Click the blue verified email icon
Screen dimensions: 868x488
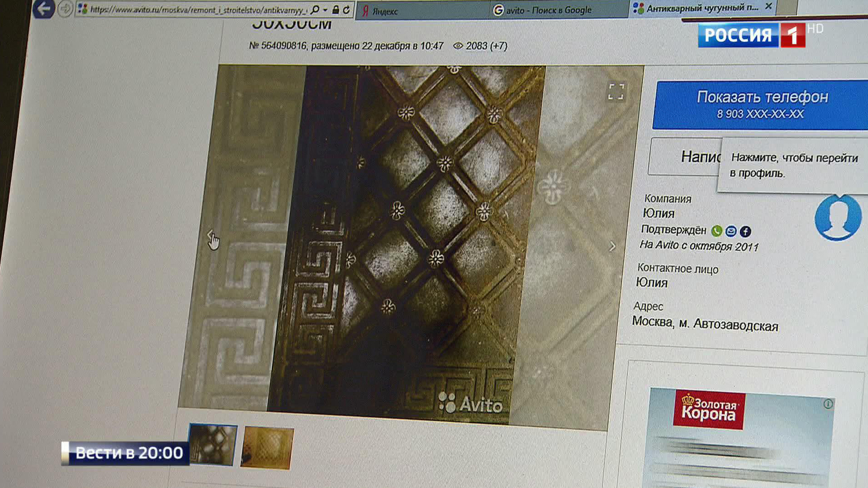pos(731,231)
